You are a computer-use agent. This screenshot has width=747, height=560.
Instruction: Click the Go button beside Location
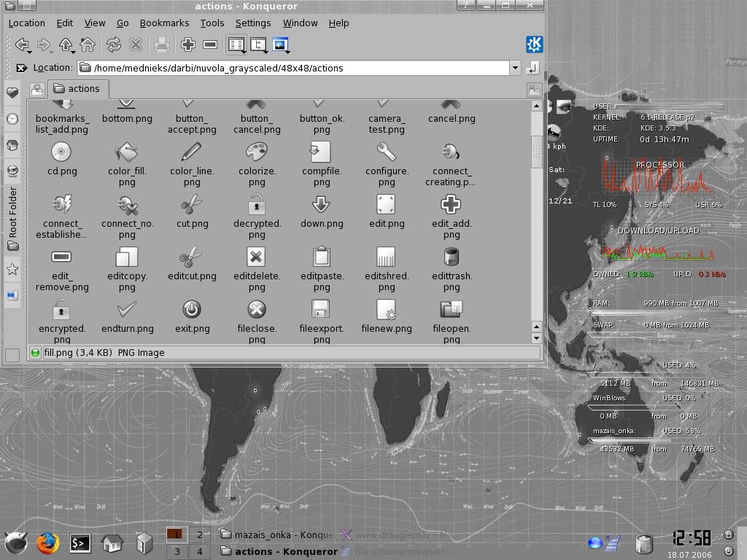(532, 68)
